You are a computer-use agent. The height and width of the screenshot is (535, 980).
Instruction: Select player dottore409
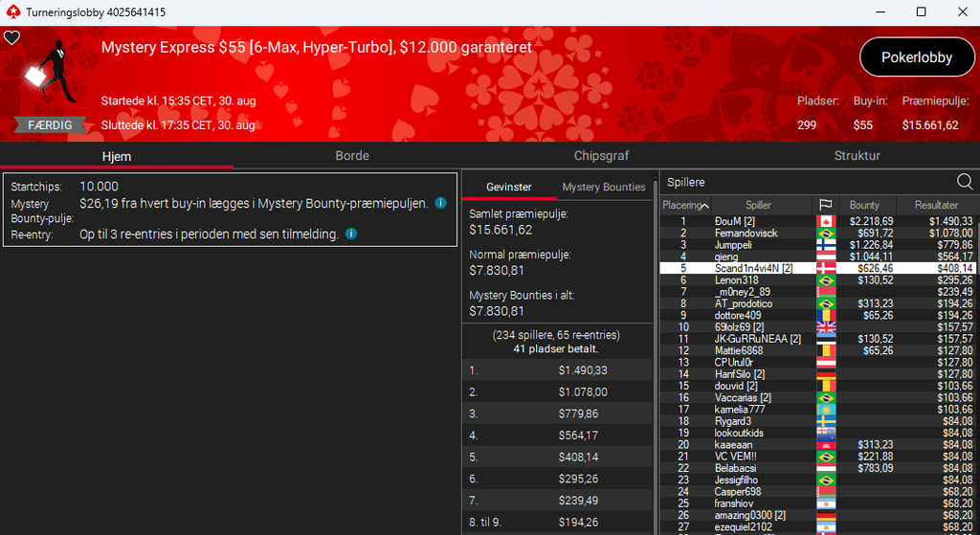738,316
